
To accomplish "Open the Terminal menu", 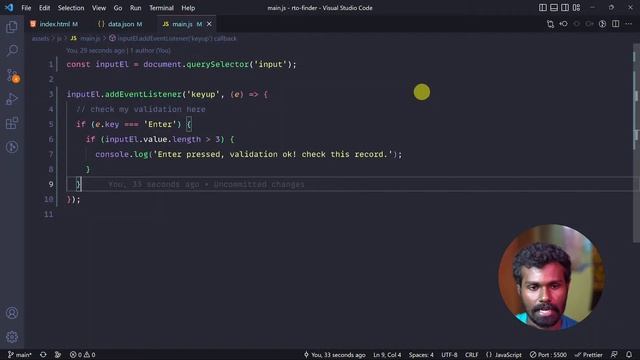I will 161,8.
